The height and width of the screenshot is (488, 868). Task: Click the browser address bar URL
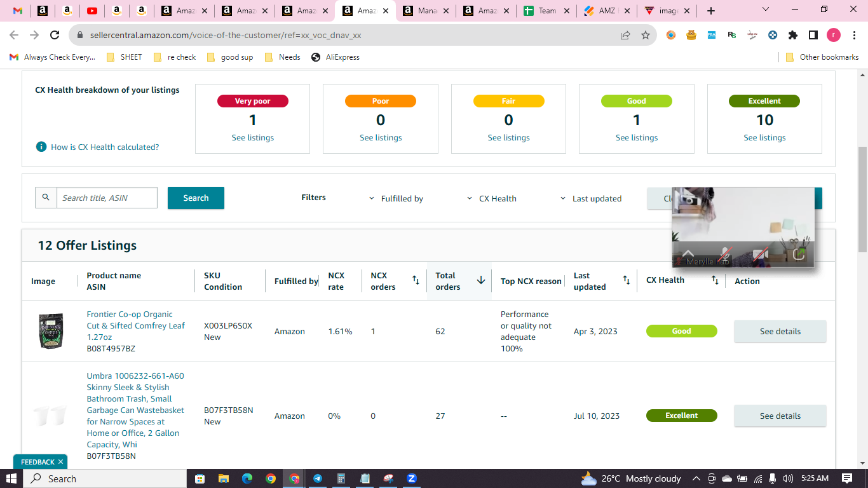[224, 36]
